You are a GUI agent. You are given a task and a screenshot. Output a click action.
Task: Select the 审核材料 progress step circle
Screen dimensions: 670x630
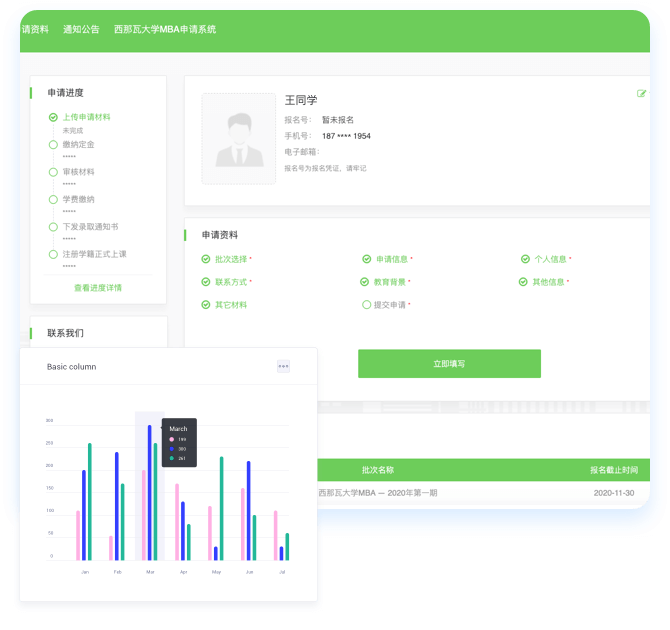[53, 172]
